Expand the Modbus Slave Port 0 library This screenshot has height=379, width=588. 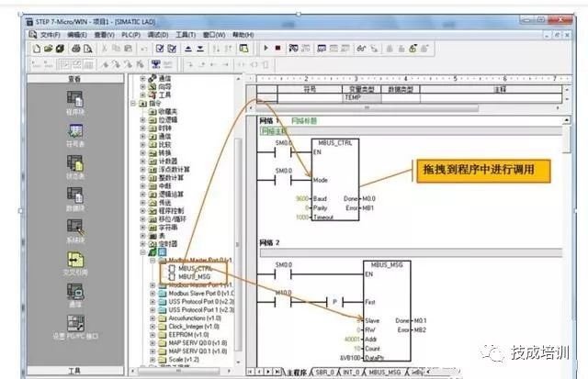[x=153, y=294]
